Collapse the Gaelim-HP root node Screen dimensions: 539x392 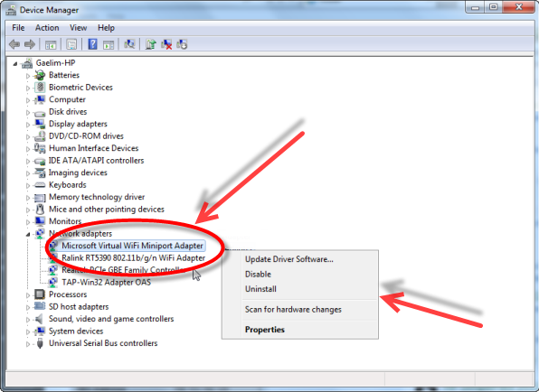[x=15, y=63]
